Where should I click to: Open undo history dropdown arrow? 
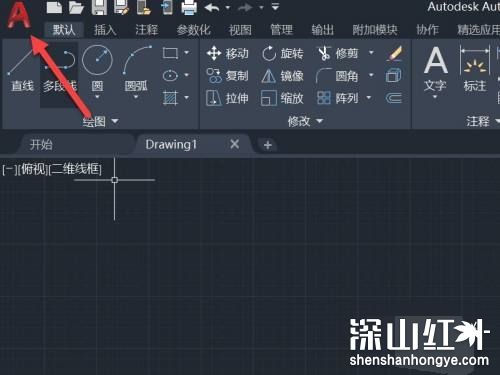point(228,7)
